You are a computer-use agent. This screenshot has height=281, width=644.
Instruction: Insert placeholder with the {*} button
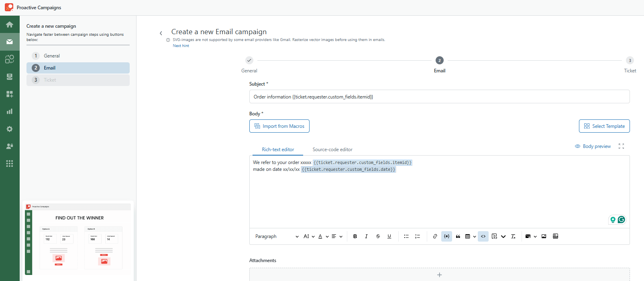[x=446, y=236]
